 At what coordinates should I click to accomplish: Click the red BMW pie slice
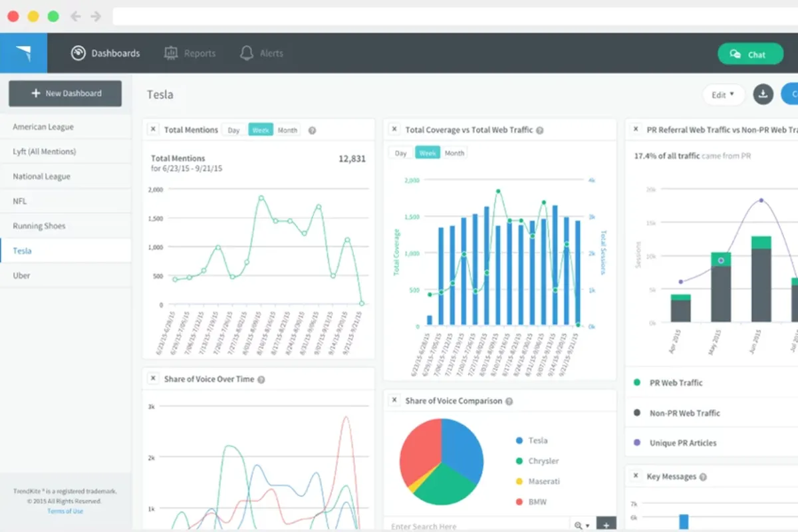pyautogui.click(x=419, y=449)
